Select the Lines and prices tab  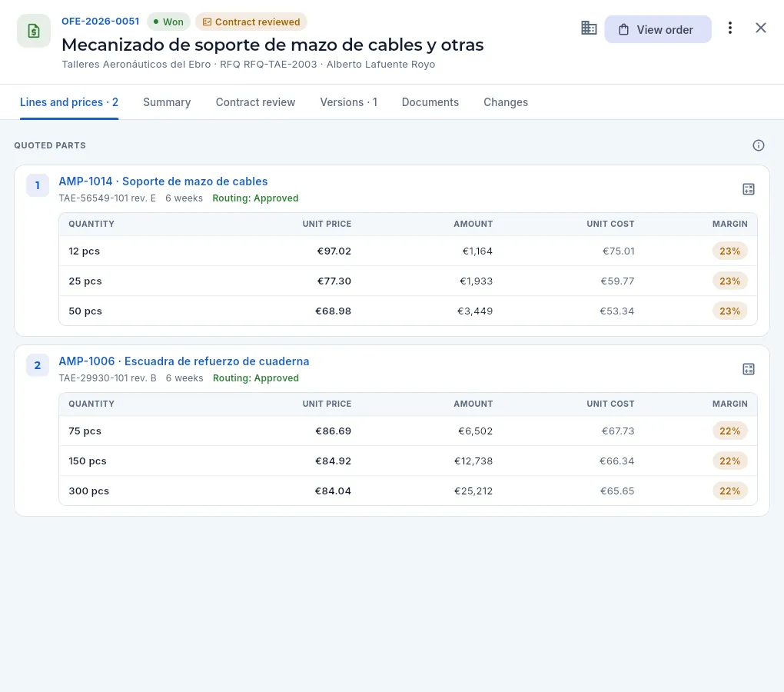(69, 102)
